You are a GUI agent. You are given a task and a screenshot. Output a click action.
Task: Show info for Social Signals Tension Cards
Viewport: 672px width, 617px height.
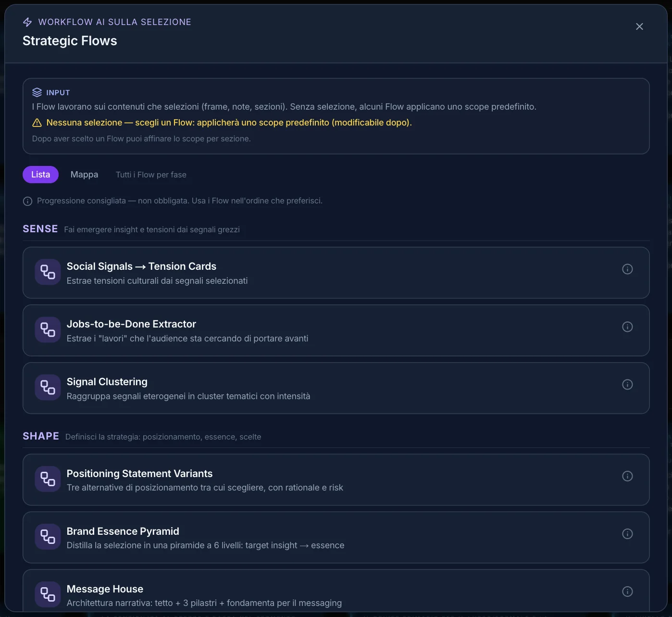pyautogui.click(x=627, y=269)
